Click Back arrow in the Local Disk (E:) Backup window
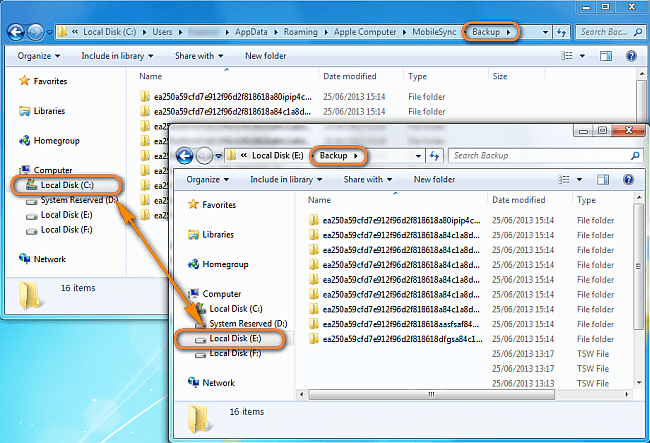650x443 pixels. coord(184,156)
